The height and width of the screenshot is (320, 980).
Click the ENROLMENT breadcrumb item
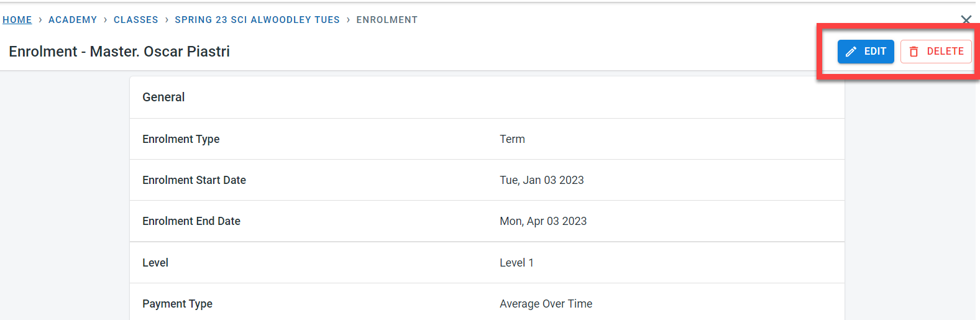[387, 20]
